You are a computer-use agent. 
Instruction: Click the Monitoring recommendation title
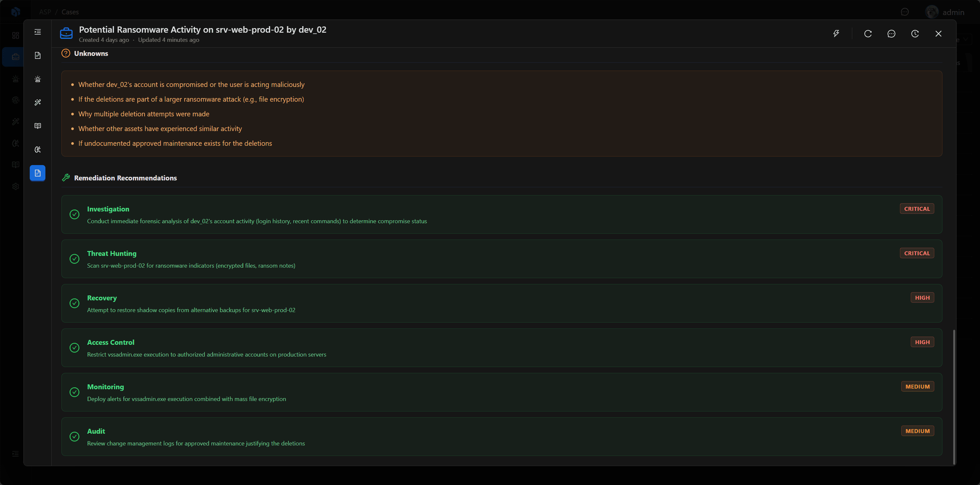[106, 387]
